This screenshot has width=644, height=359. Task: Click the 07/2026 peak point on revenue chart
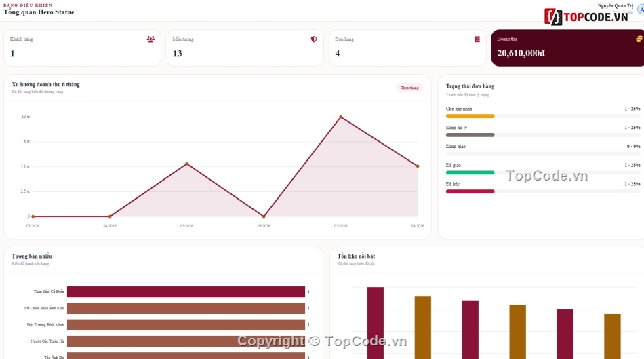pos(340,117)
